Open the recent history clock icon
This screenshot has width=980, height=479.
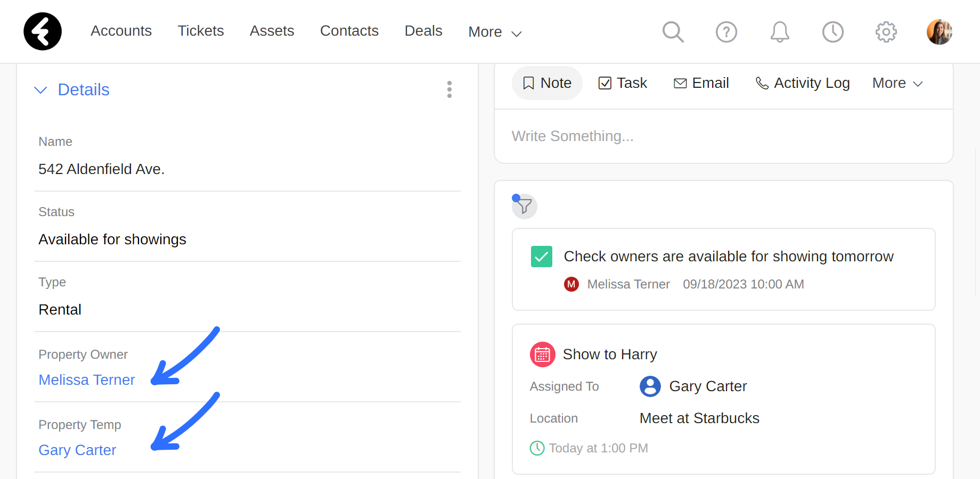coord(833,32)
